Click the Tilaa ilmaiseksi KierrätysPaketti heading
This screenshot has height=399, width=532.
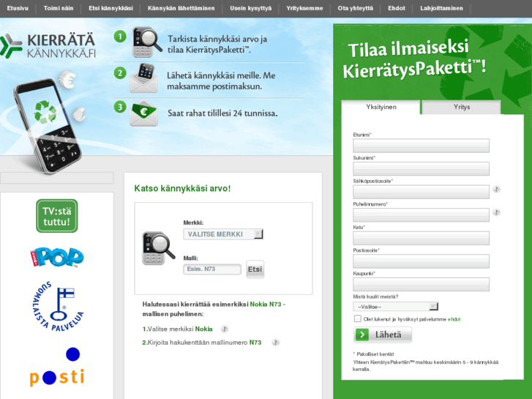[x=414, y=59]
